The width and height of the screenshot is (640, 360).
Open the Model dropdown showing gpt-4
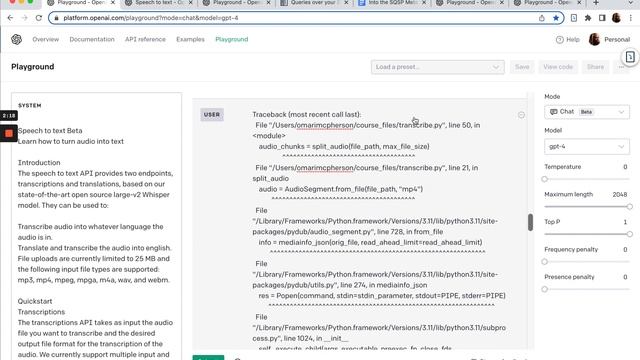click(x=587, y=147)
